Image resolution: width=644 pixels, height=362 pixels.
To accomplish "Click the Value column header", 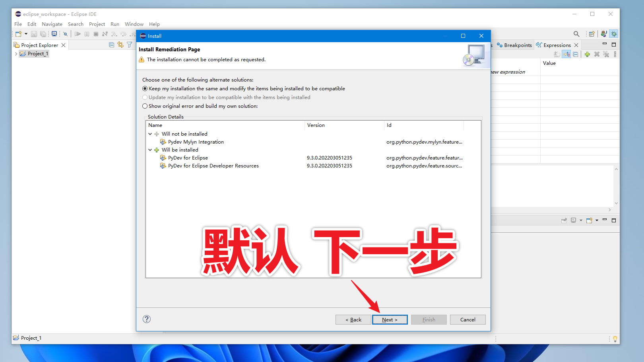I will (x=580, y=63).
